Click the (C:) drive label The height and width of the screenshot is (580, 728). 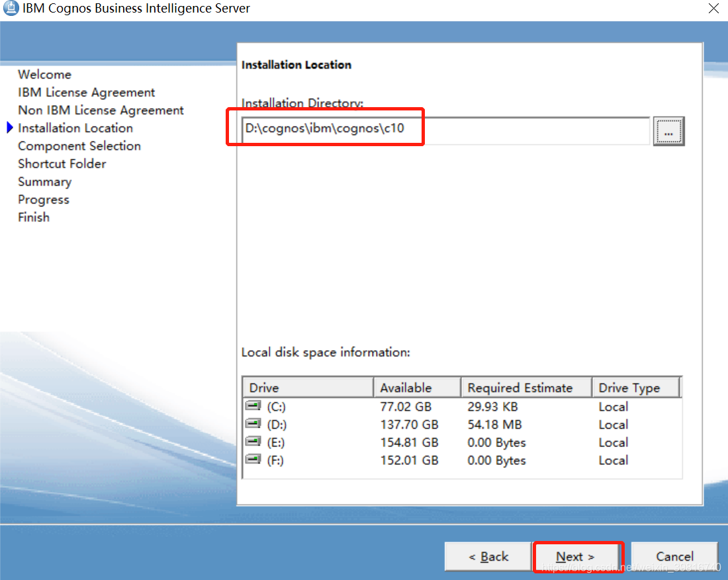tap(276, 407)
